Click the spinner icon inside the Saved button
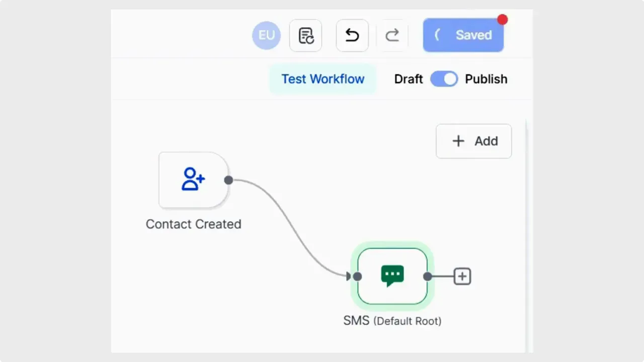Image resolution: width=644 pixels, height=362 pixels. click(x=437, y=35)
